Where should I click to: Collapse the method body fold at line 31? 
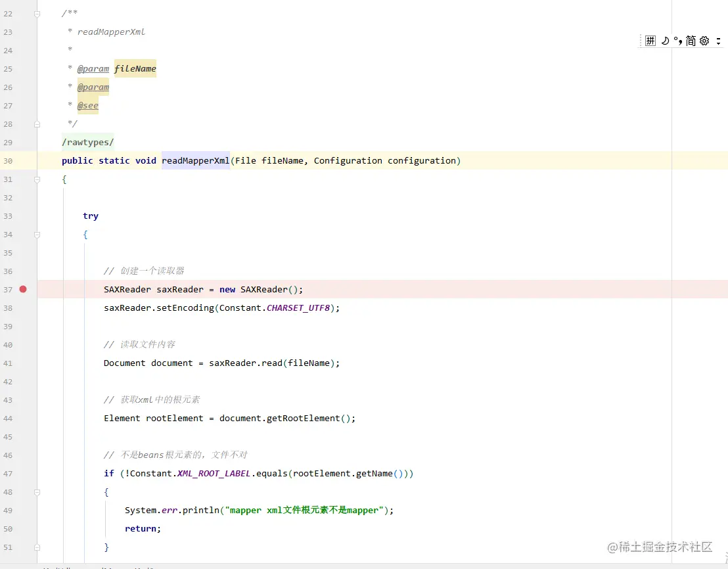tap(37, 179)
